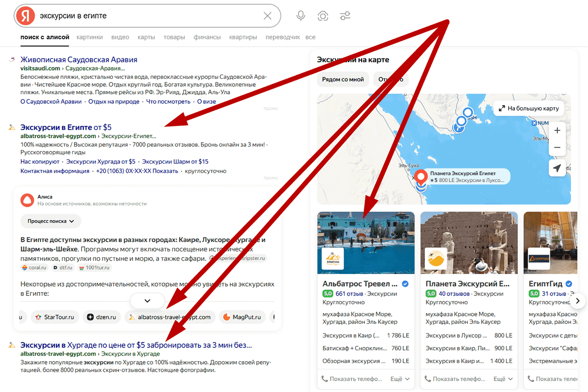Image resolution: width=588 pixels, height=392 pixels.
Task: Open Ещё dropdown under Альбатрос Тревел card
Action: [x=399, y=379]
